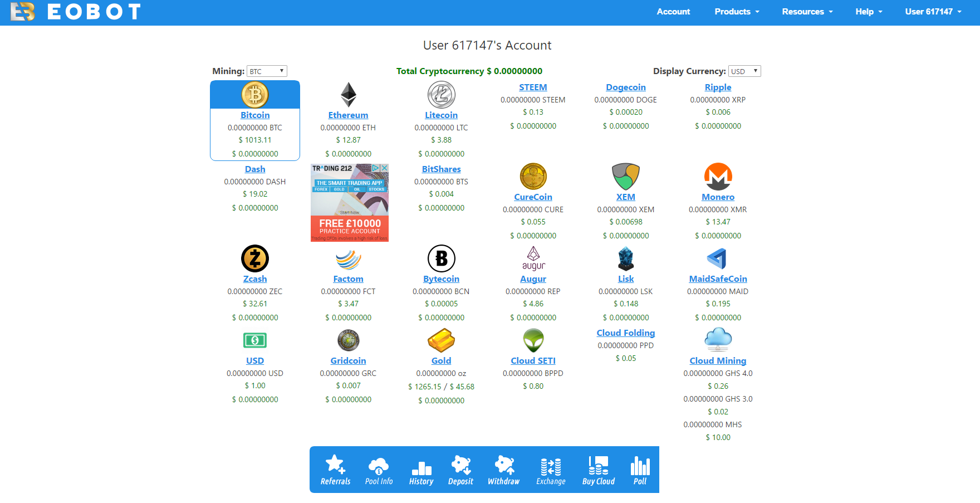Open the Bitcoin link

tap(255, 115)
